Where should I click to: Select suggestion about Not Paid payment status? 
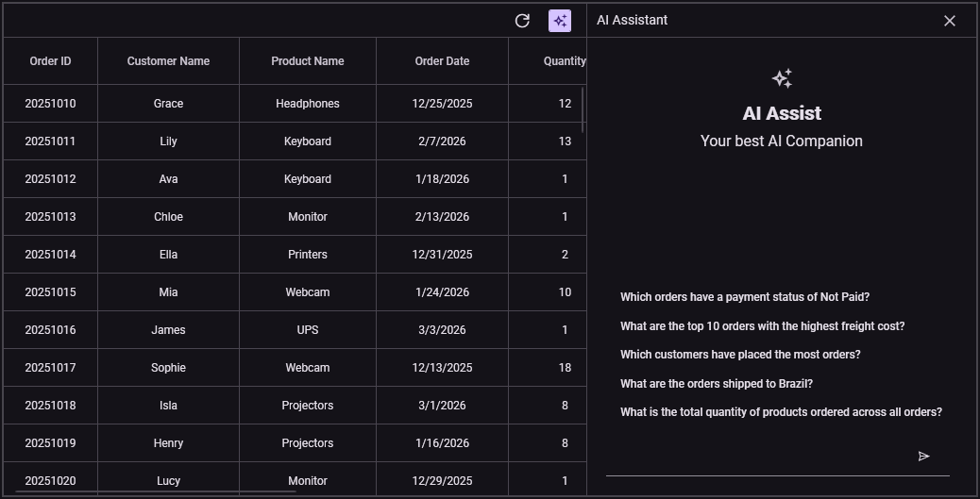pos(744,297)
